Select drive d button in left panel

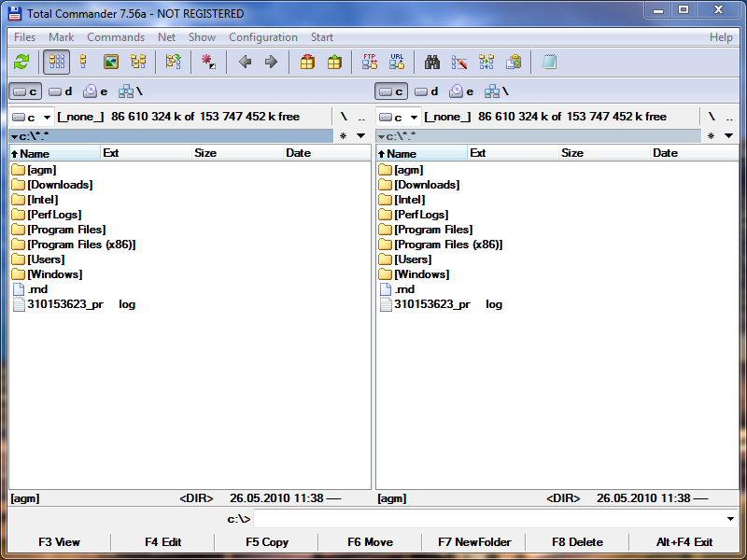coord(61,91)
